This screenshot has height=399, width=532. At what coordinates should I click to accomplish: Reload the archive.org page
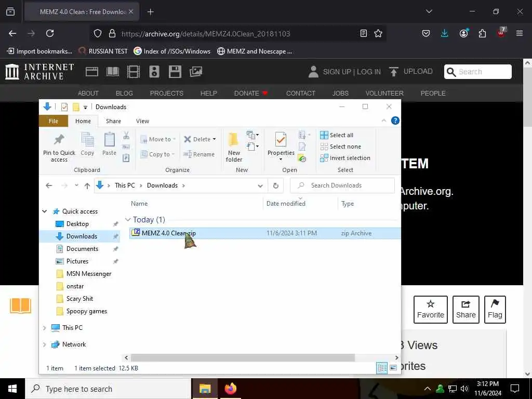pos(50,33)
